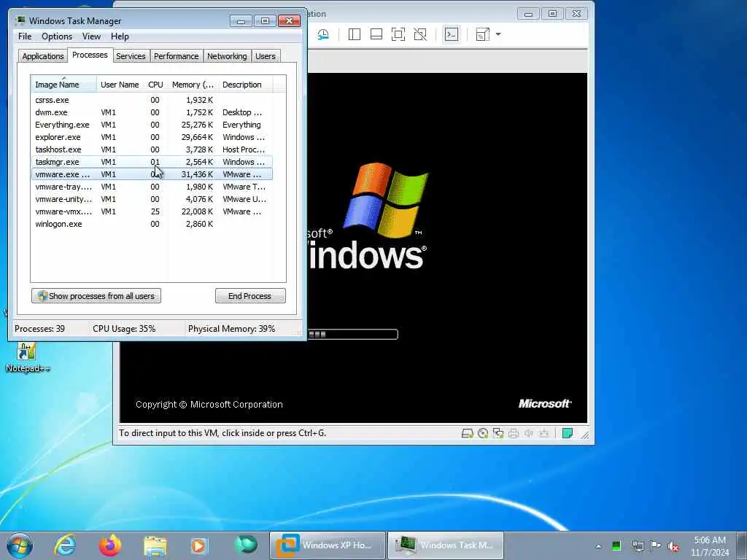
Task: Click teal round app icon in taskbar
Action: [x=246, y=545]
